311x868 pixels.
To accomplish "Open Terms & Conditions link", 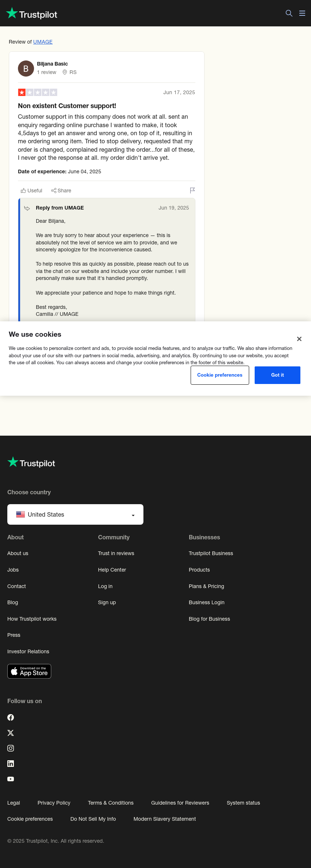I will point(110,803).
